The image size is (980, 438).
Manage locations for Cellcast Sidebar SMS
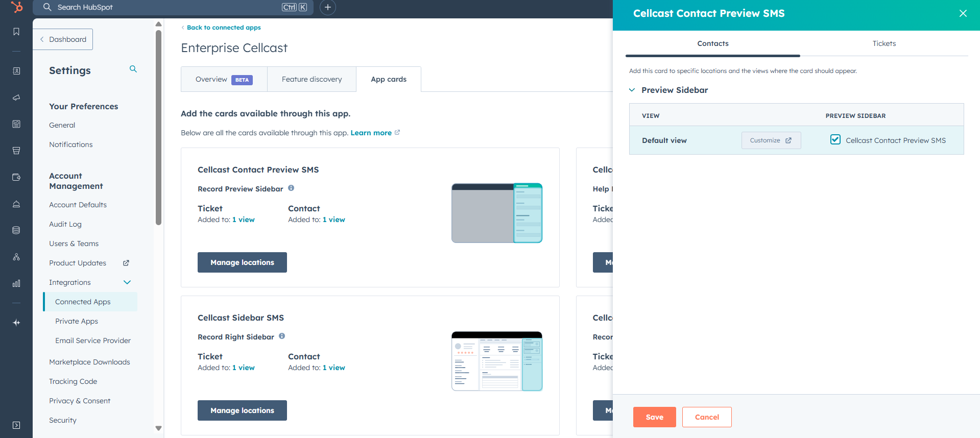click(242, 410)
